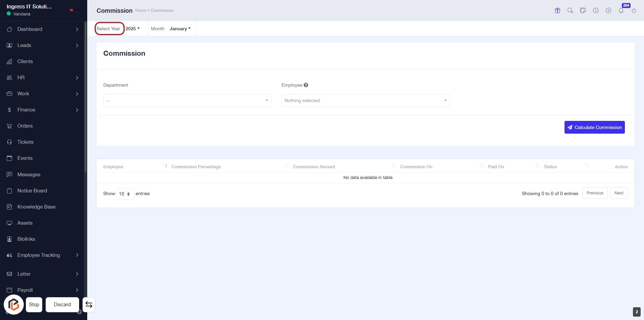
Task: Expand the Finance sidebar menu
Action: coord(26,110)
